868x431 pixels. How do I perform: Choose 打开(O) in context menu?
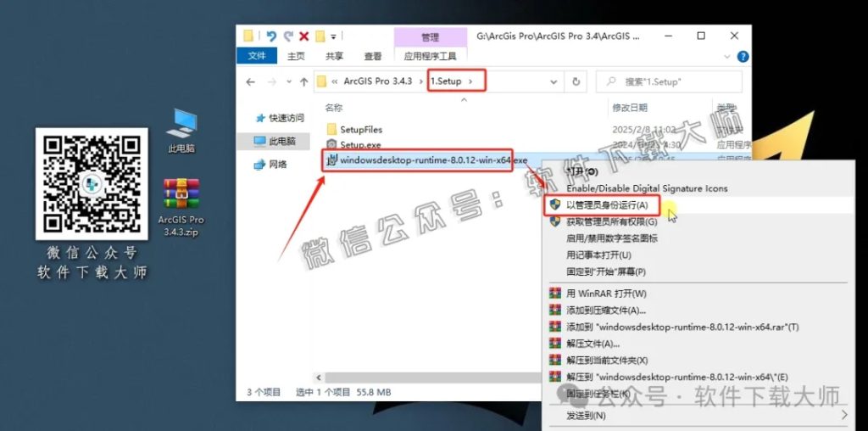582,171
